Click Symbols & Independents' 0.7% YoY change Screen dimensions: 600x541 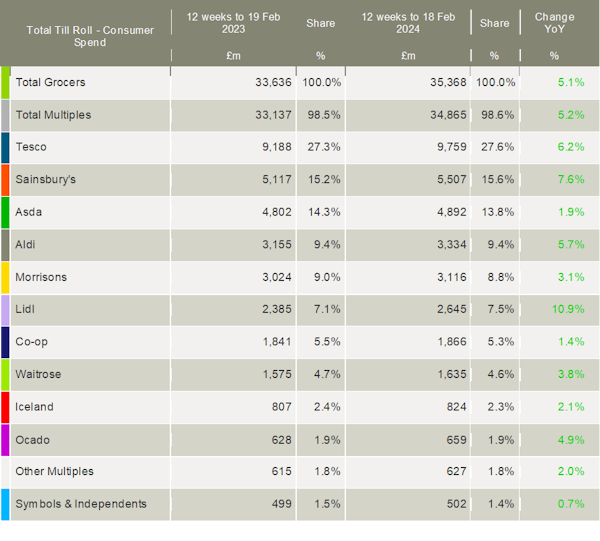tap(571, 504)
